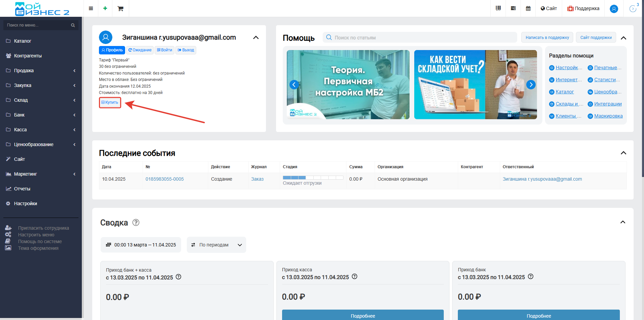Expand the Маркетинг sidebar section

41,174
